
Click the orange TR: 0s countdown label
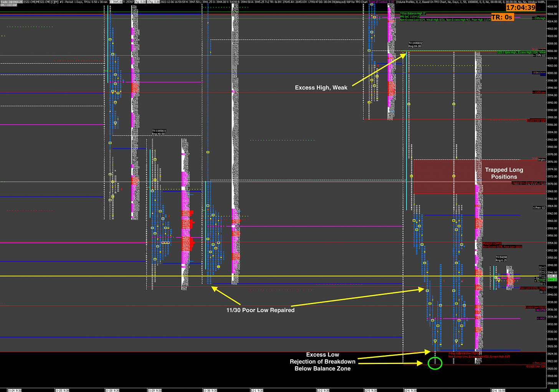(x=502, y=17)
